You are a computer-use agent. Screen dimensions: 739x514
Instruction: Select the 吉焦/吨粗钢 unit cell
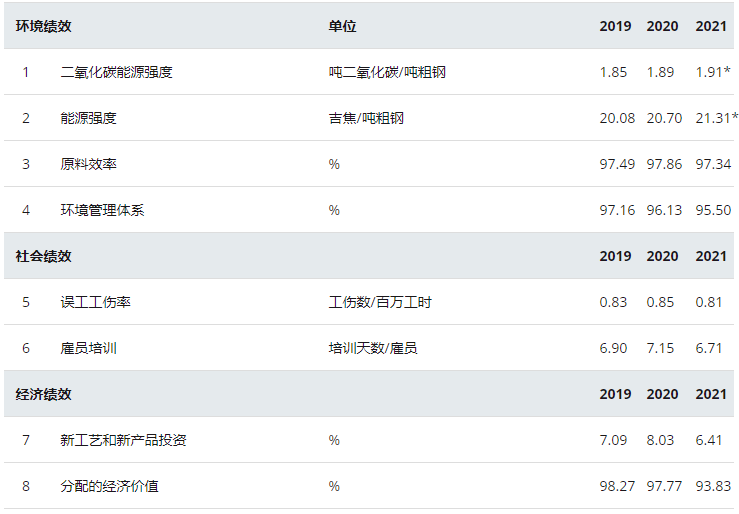pos(366,118)
